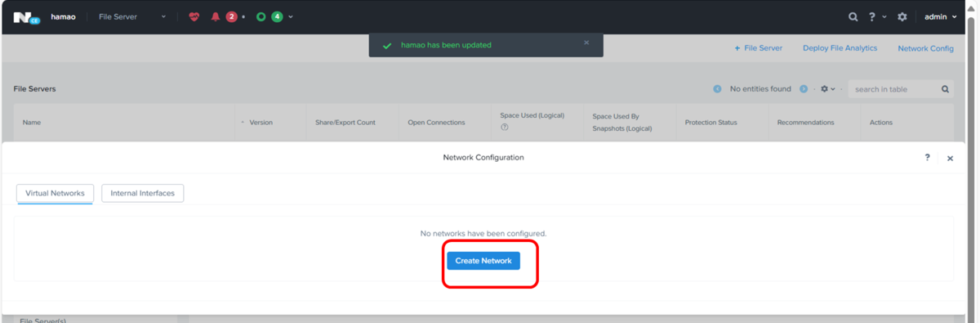Open alerts via the red bell icon
This screenshot has height=323, width=980.
click(216, 16)
